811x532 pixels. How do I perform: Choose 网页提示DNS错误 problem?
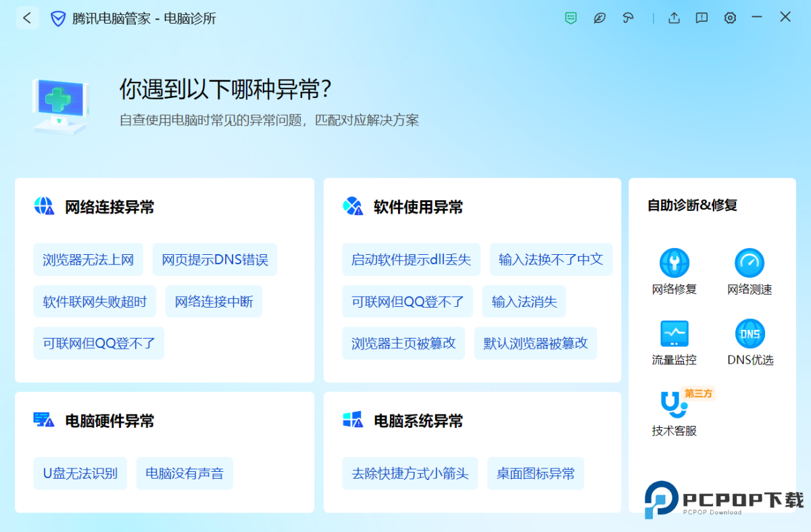(x=215, y=260)
